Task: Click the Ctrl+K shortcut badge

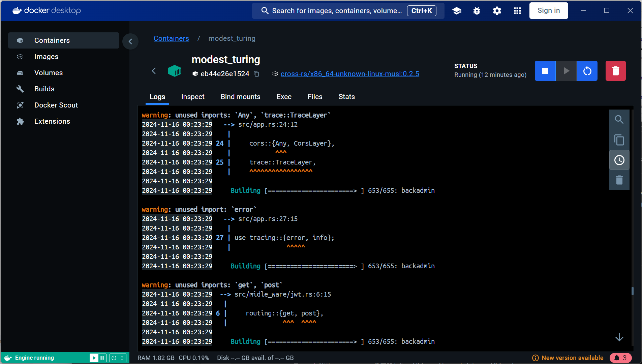Action: coord(422,11)
